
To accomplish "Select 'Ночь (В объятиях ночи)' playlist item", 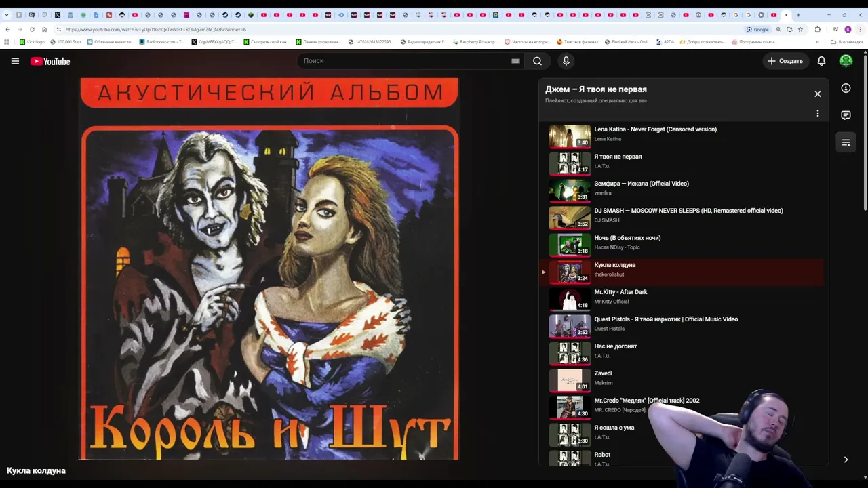I will point(682,245).
